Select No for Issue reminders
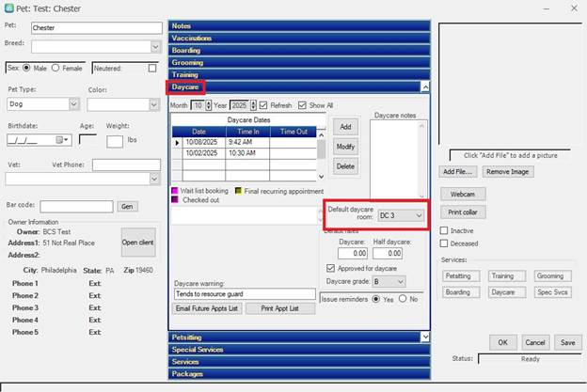The height and width of the screenshot is (392, 587). pos(404,299)
